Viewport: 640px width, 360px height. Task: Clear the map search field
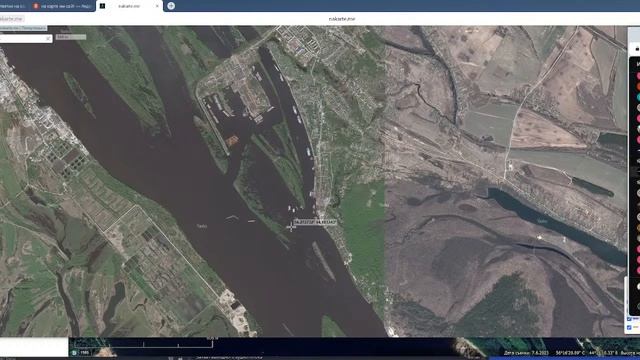(x=49, y=38)
